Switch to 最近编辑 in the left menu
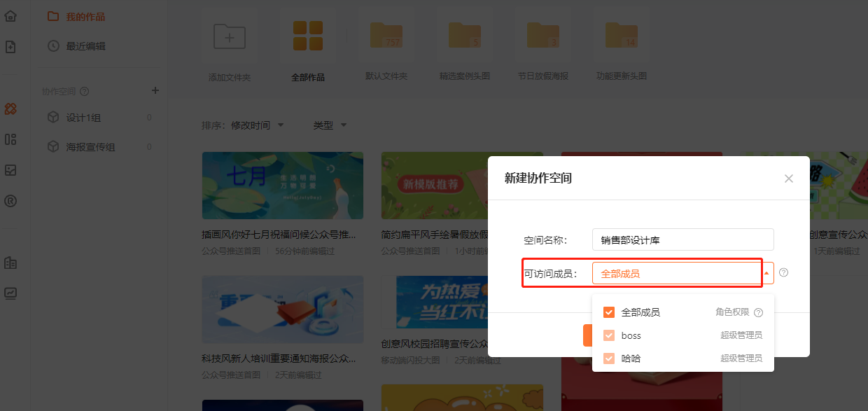The image size is (868, 411). click(85, 46)
